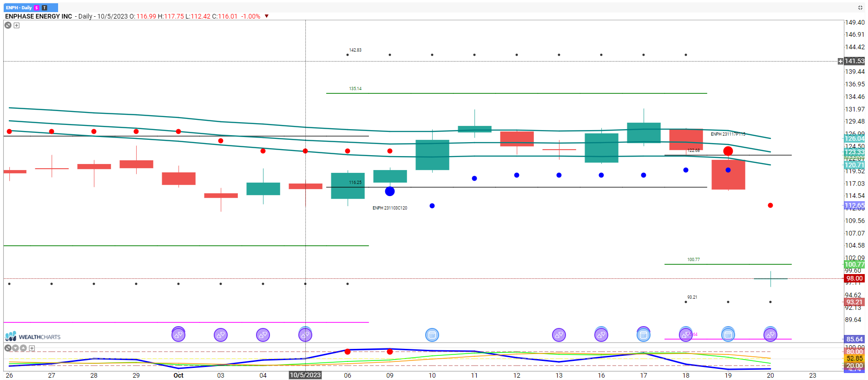868x380 pixels.
Task: Click the red indicator dot above date 06
Action: click(x=348, y=352)
